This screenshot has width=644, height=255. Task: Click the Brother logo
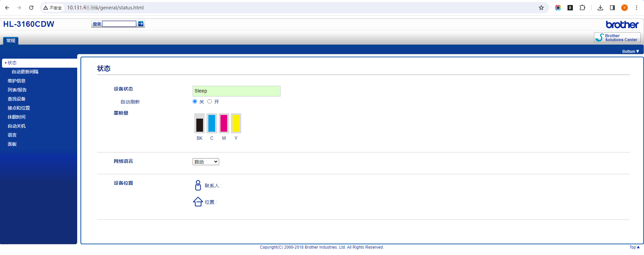click(622, 24)
